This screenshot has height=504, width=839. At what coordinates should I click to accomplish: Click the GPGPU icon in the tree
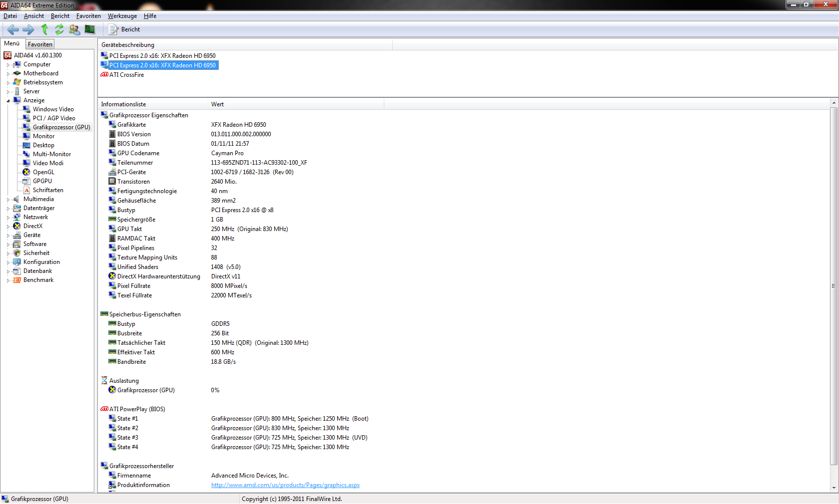[x=26, y=181]
